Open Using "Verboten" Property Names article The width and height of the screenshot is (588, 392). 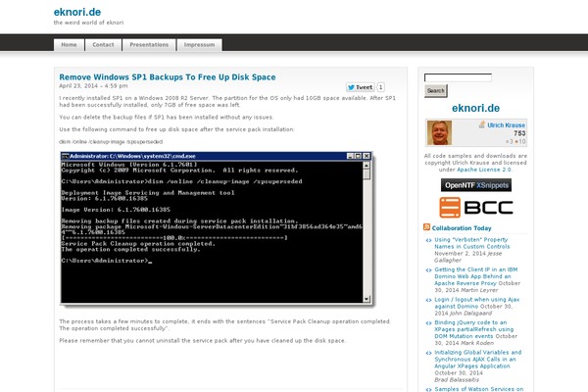click(471, 243)
